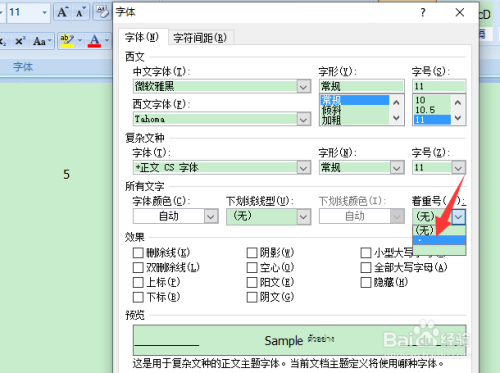Enable the 下标(B) checkbox
The width and height of the screenshot is (500, 373).
[x=138, y=297]
